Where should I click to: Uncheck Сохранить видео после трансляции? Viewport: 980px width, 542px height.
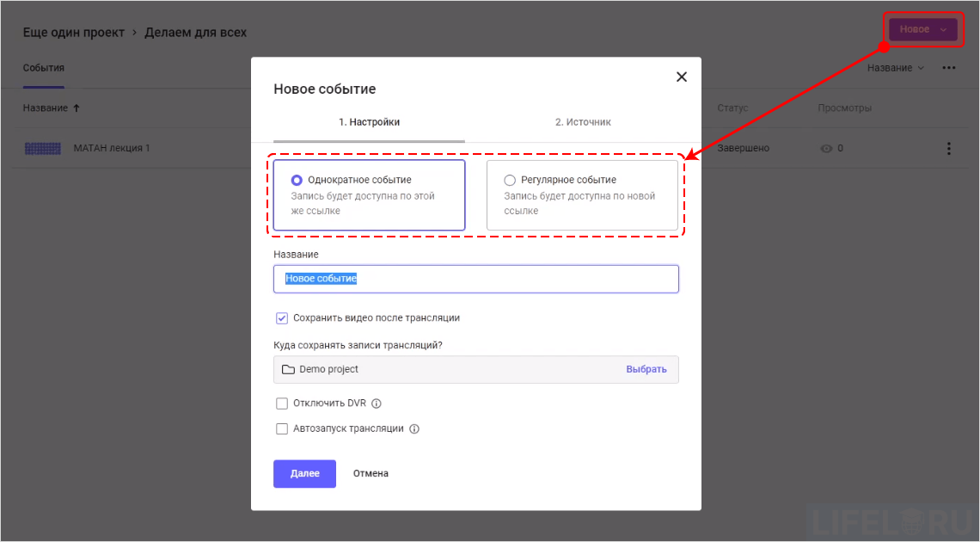click(x=282, y=318)
